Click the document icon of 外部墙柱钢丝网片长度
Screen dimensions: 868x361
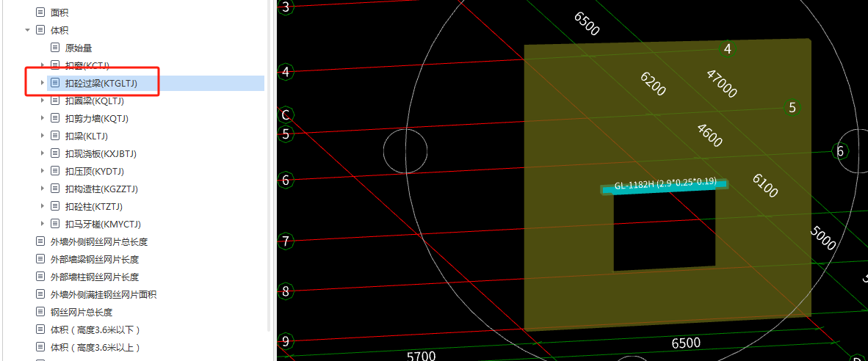(40, 277)
